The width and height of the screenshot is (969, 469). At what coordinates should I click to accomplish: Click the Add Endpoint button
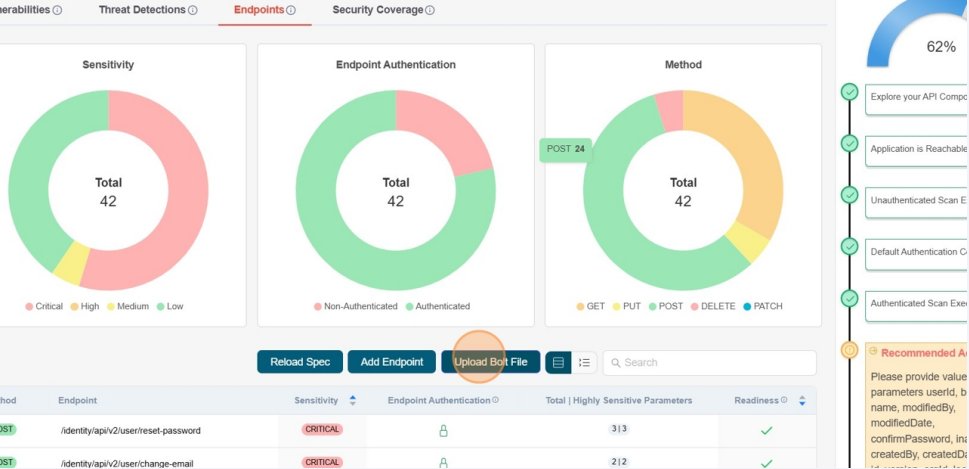tap(392, 362)
